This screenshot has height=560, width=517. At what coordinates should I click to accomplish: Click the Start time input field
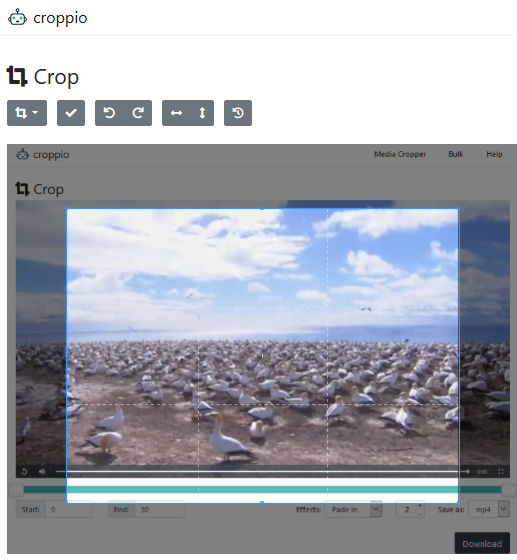click(x=69, y=509)
